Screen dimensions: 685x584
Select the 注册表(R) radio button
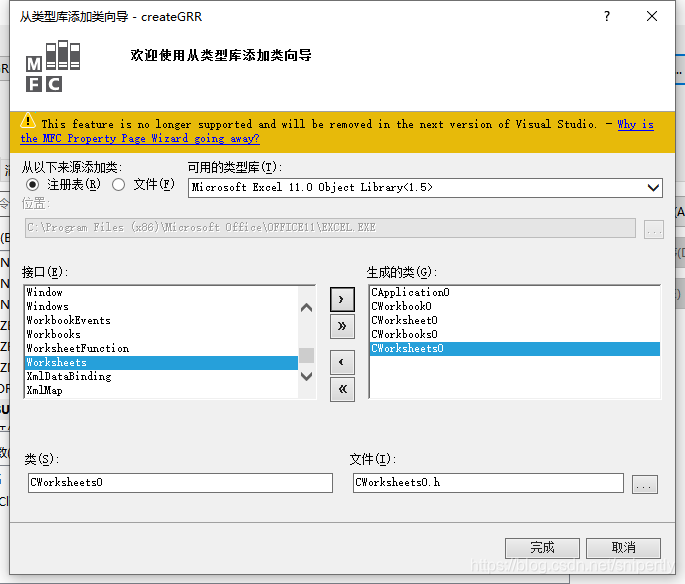(x=32, y=185)
